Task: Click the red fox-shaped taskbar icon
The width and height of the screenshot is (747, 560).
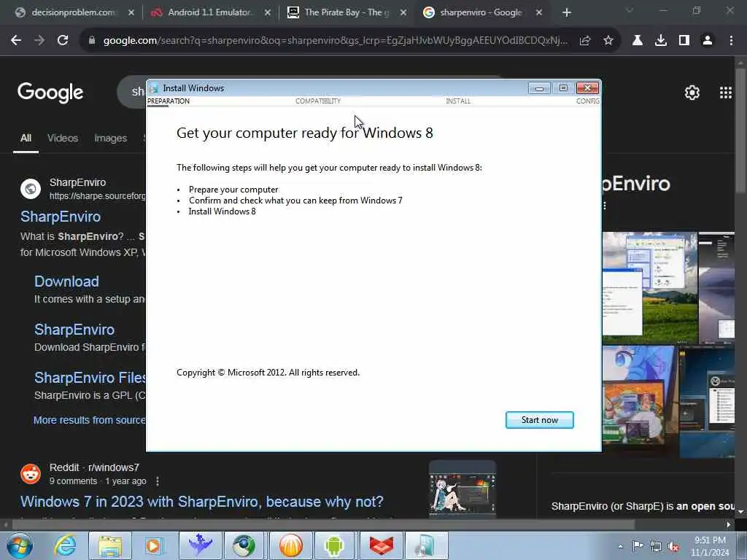Action: 381,545
